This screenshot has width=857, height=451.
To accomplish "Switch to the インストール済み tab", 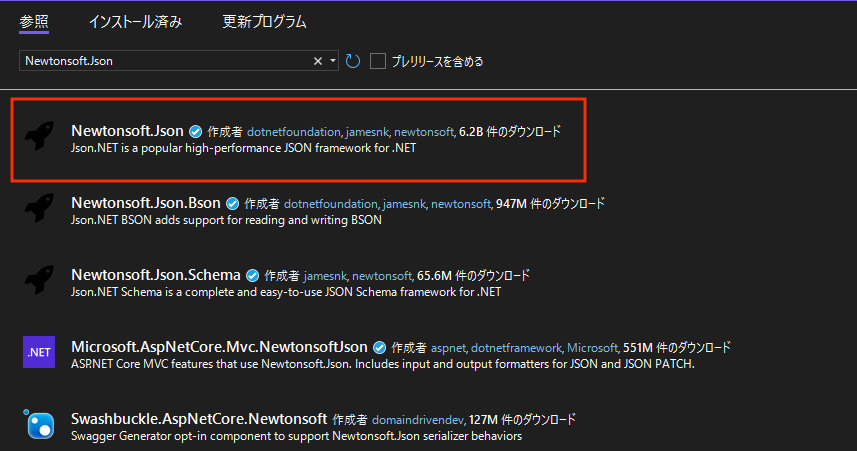I will 136,22.
